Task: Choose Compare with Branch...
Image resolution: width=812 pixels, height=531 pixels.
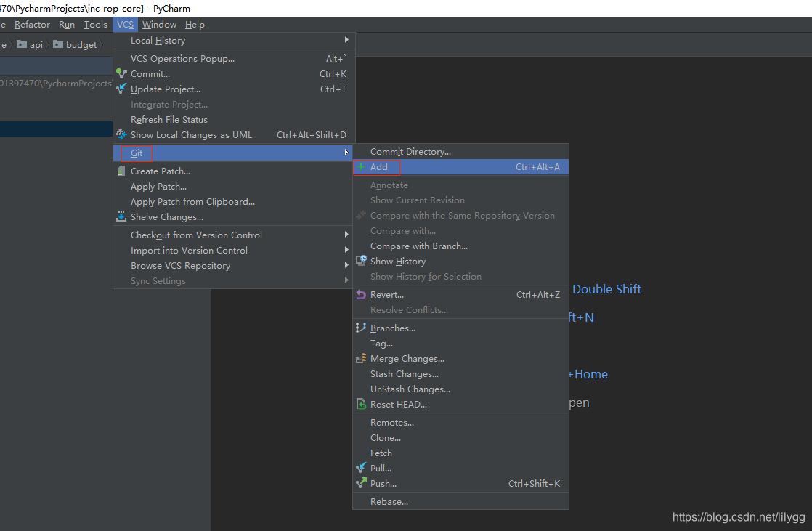Action: [461, 246]
